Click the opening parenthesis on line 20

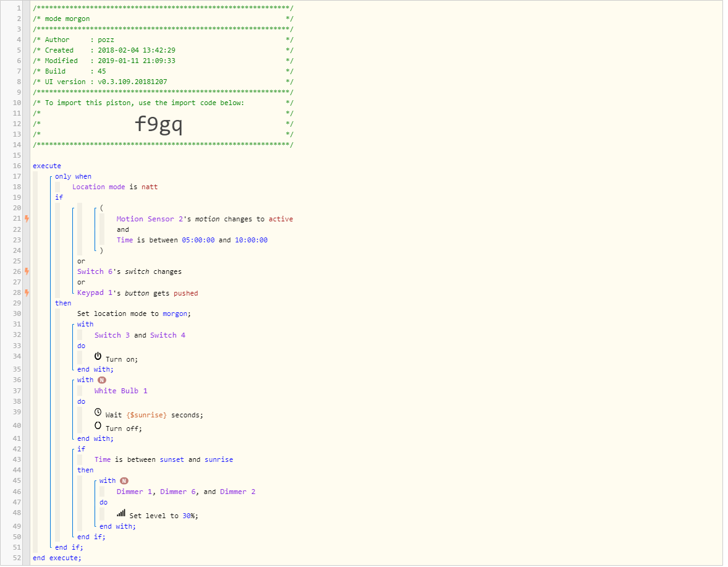(102, 208)
